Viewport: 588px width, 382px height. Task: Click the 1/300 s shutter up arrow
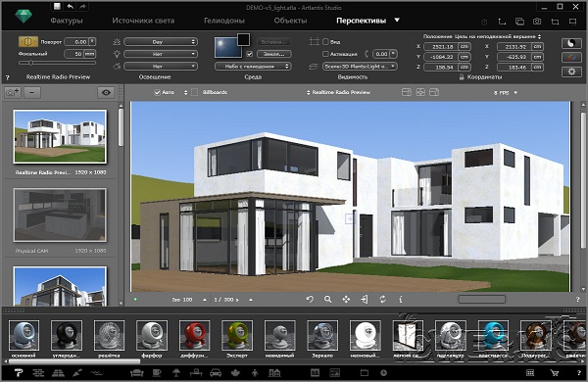coord(251,300)
